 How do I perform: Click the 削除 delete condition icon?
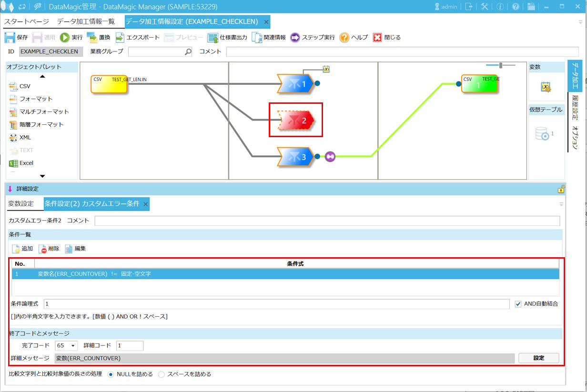(x=43, y=249)
